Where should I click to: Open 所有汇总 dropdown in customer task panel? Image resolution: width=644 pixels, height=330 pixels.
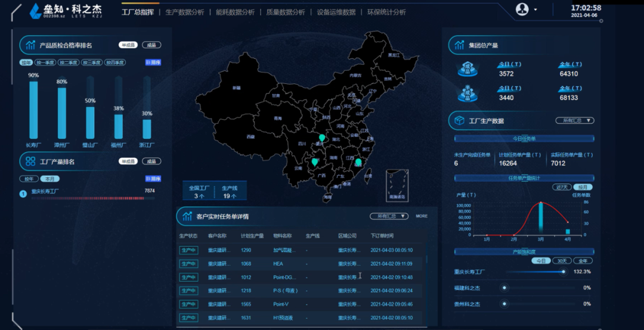pyautogui.click(x=389, y=216)
